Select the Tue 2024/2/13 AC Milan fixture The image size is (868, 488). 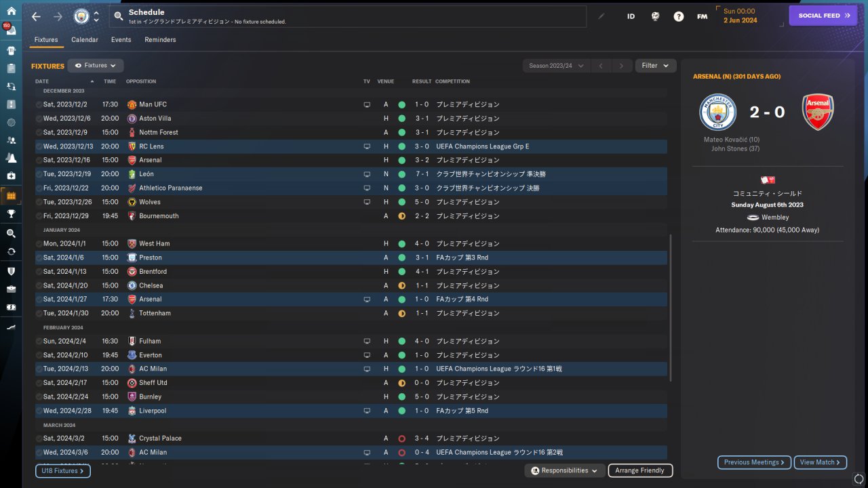351,369
